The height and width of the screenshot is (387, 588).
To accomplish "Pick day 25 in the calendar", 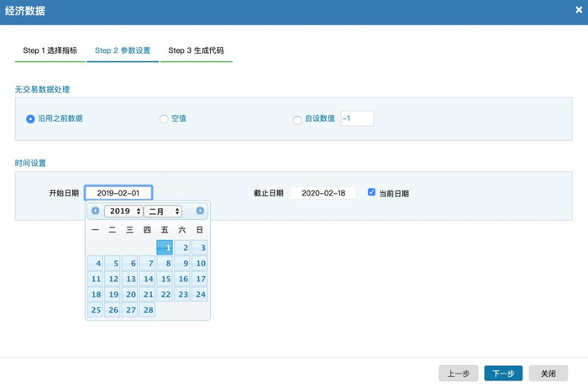I will (95, 310).
